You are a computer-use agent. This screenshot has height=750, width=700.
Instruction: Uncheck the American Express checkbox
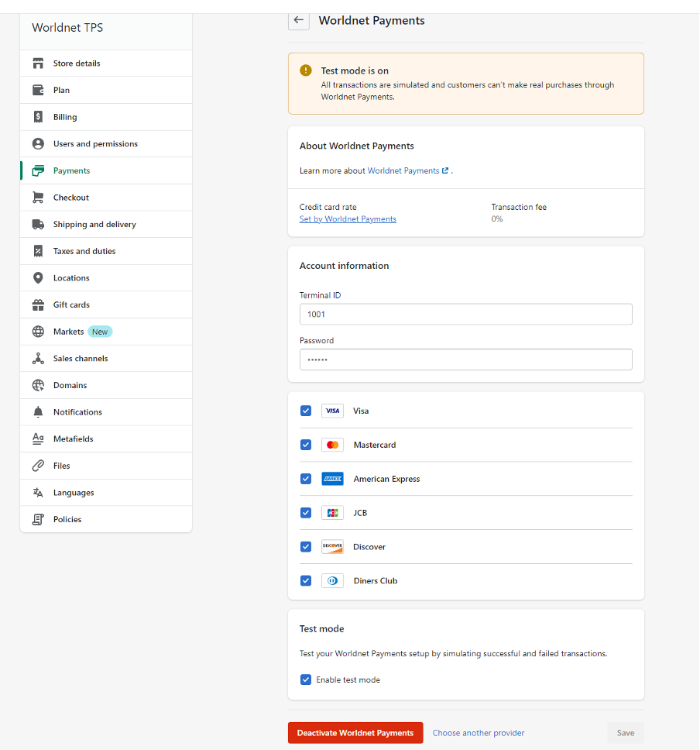306,479
